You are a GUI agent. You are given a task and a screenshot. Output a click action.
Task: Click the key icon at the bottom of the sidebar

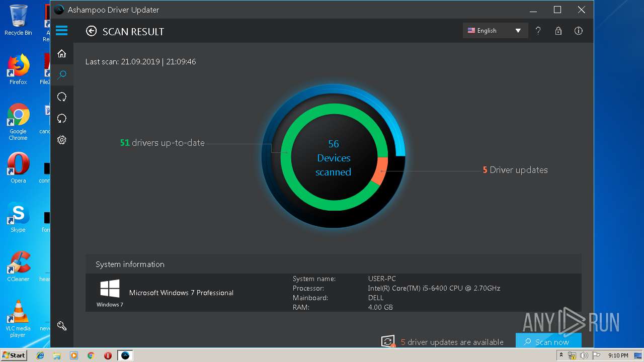coord(62,326)
